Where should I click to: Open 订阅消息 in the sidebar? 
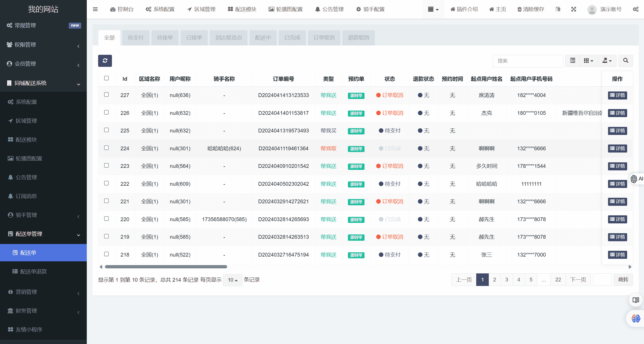click(43, 196)
